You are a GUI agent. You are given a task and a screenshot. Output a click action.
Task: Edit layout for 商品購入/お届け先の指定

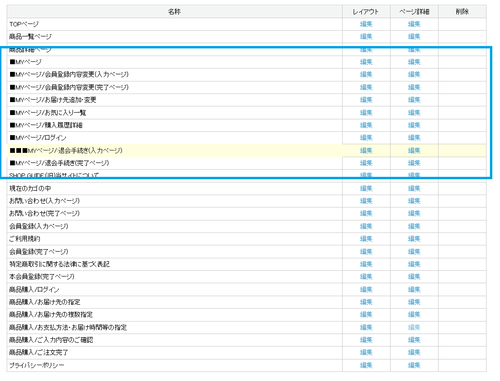click(366, 302)
